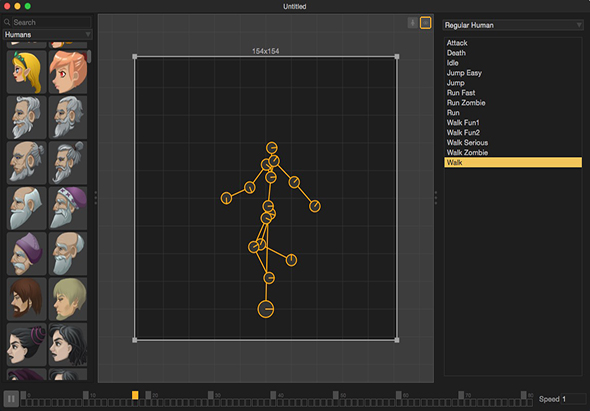Jump to frame 0 marker on timeline
Screen dimensions: 590x411
pyautogui.click(x=23, y=395)
